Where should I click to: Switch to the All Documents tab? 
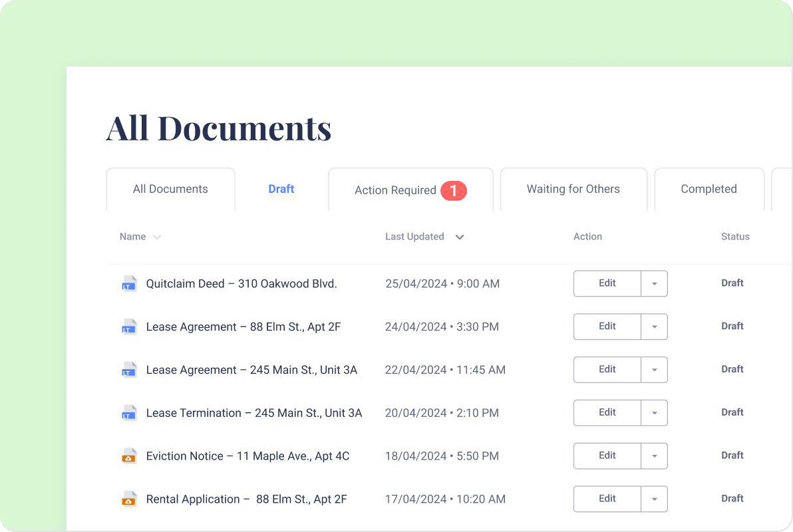170,189
